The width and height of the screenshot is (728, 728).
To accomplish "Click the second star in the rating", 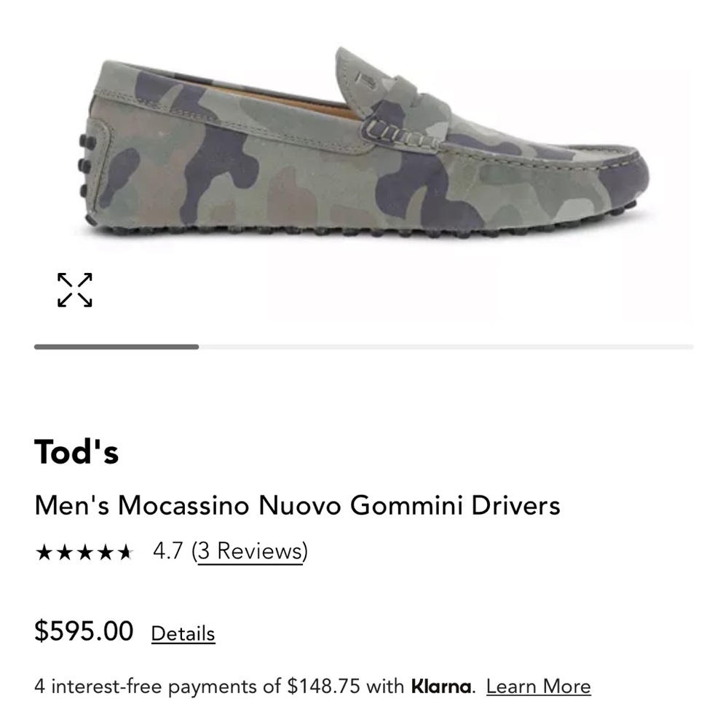I will pyautogui.click(x=66, y=553).
